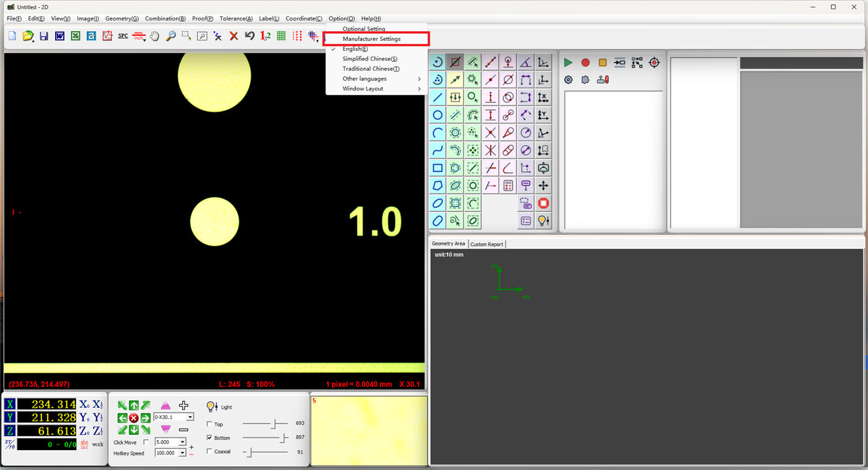Export to PDF icon
The height and width of the screenshot is (470, 868).
click(x=107, y=36)
